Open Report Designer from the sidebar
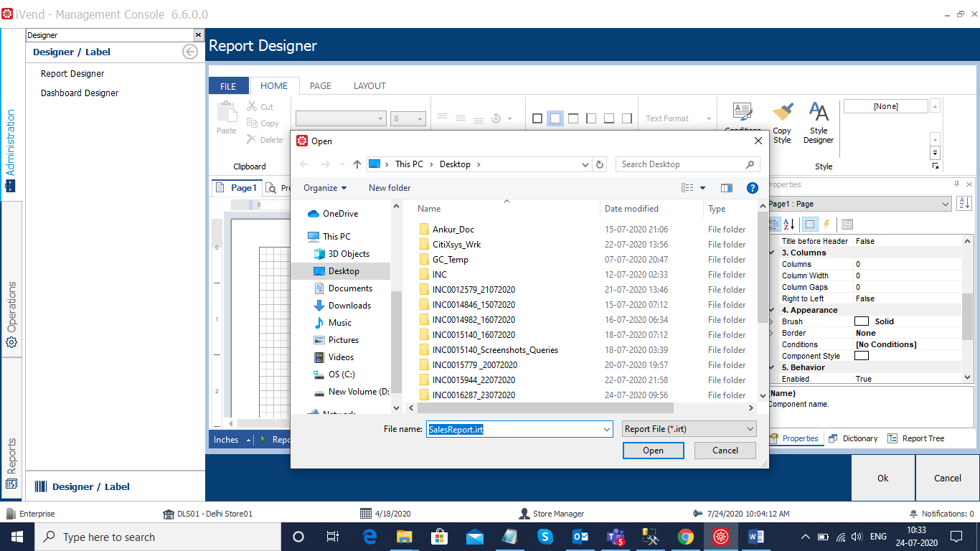This screenshot has width=980, height=551. tap(72, 74)
